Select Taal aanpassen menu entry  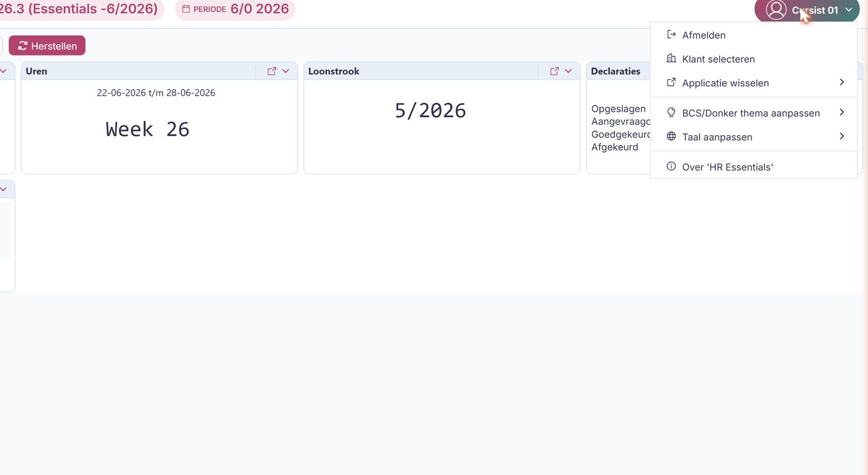(x=753, y=136)
